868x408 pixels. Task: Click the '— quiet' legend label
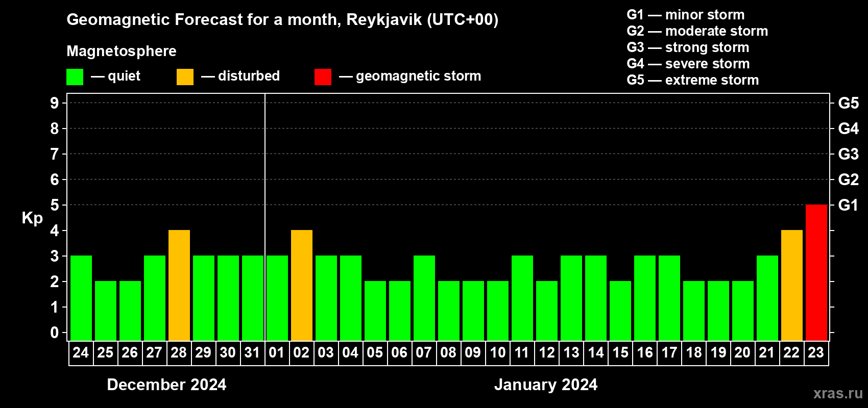(115, 76)
